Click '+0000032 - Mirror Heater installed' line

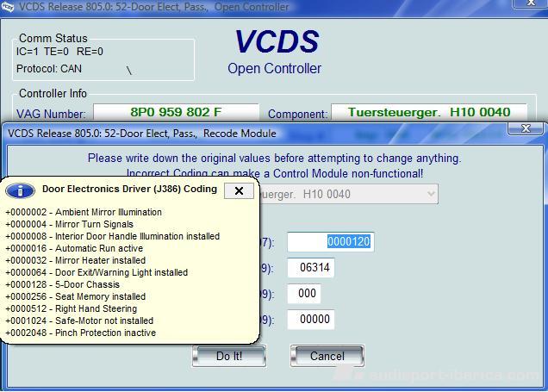(76, 260)
